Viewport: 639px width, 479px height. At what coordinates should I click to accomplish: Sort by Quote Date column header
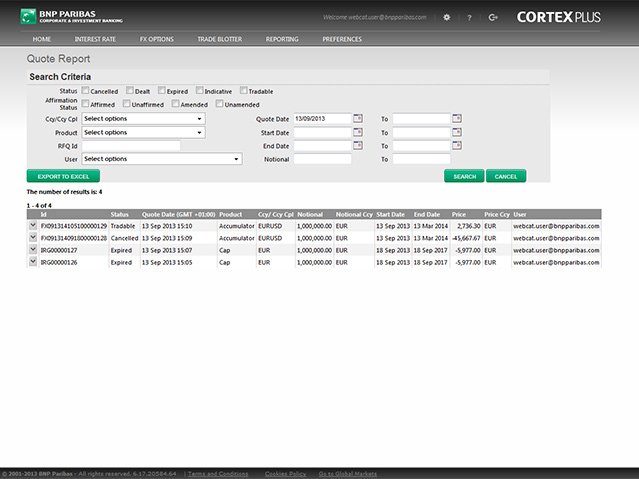click(x=178, y=214)
